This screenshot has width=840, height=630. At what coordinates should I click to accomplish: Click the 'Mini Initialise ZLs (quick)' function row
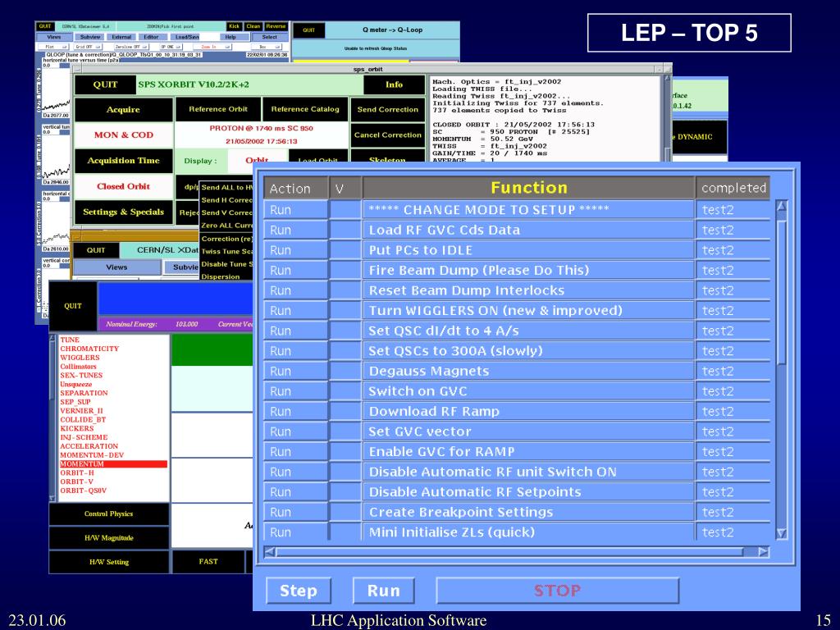529,532
